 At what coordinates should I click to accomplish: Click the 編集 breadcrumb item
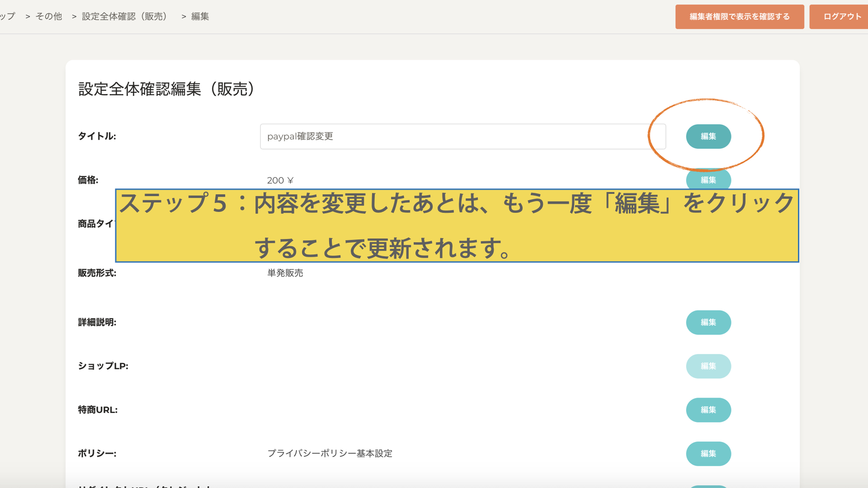pos(200,16)
